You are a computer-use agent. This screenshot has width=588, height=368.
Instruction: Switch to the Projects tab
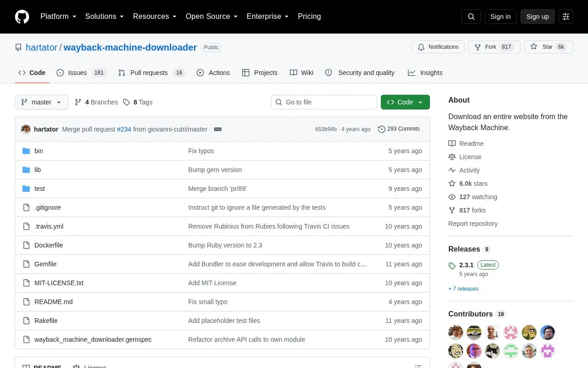[x=260, y=73]
